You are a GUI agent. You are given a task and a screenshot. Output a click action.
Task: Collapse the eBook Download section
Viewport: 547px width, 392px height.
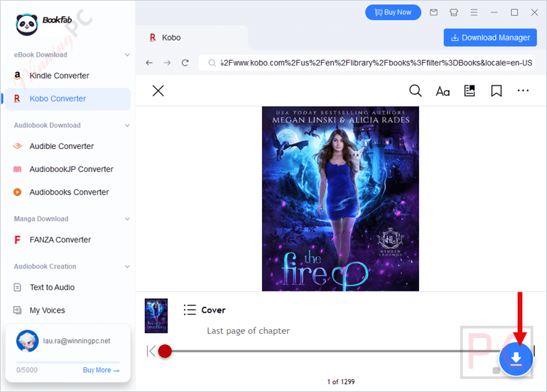click(127, 55)
